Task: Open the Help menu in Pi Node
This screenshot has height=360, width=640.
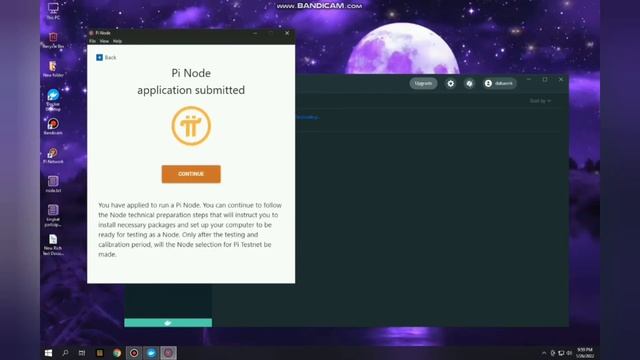Action: tap(118, 41)
